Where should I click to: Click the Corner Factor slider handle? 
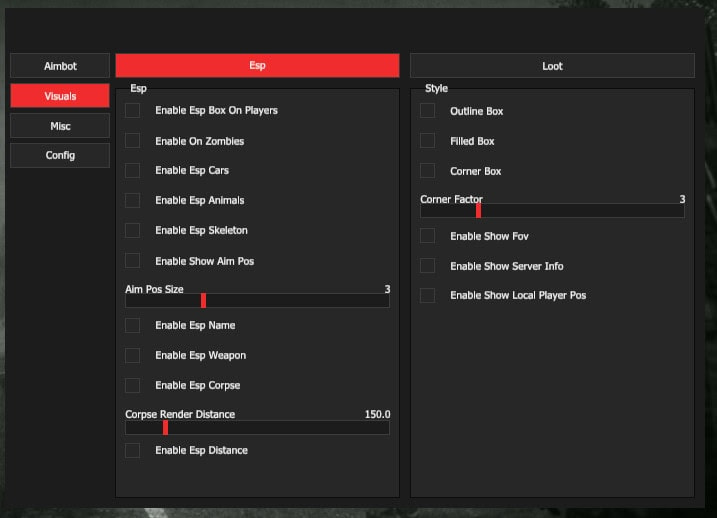tap(478, 210)
